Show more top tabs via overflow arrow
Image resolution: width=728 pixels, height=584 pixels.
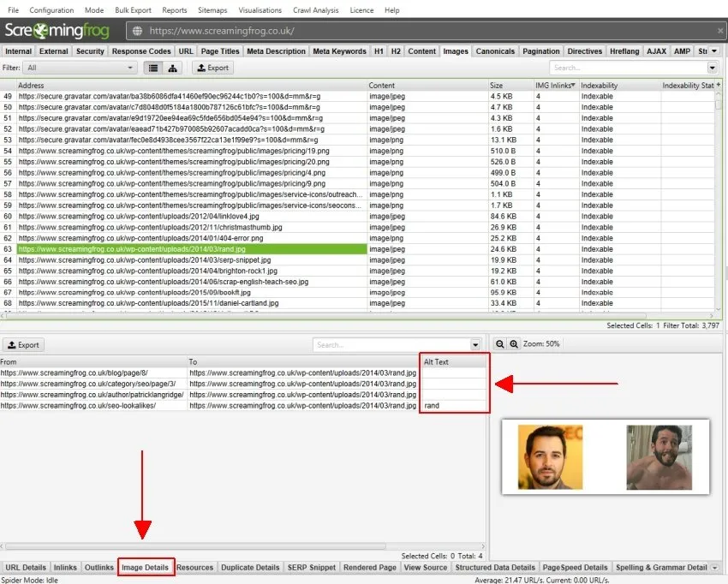(x=714, y=51)
